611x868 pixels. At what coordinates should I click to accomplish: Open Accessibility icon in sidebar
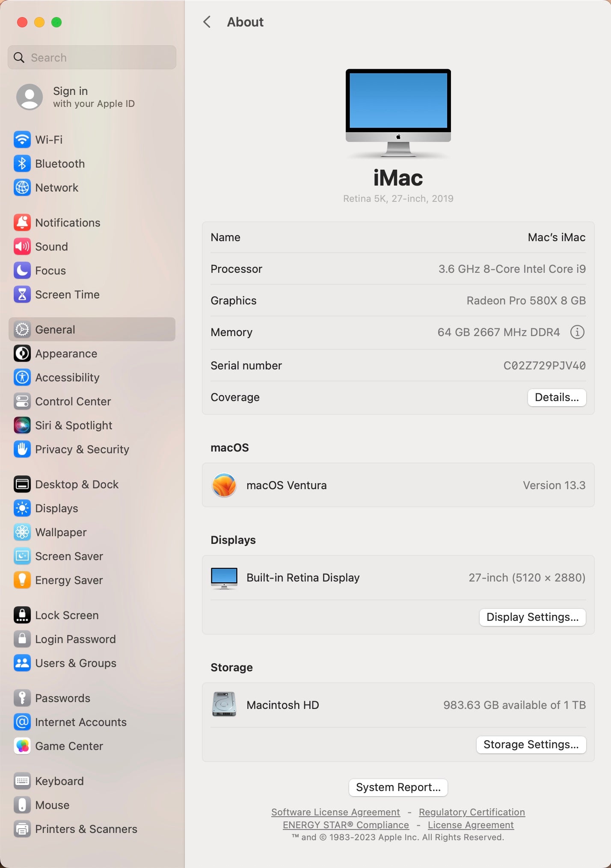click(x=22, y=377)
